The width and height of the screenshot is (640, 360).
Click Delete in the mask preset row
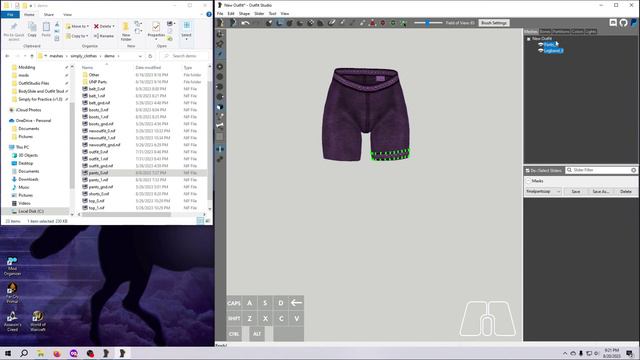tap(626, 191)
